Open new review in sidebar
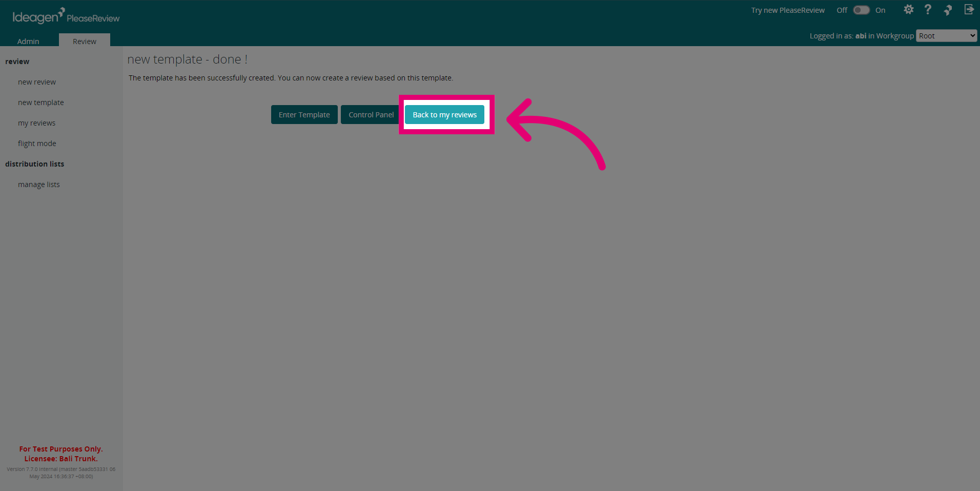980x491 pixels. (x=37, y=82)
